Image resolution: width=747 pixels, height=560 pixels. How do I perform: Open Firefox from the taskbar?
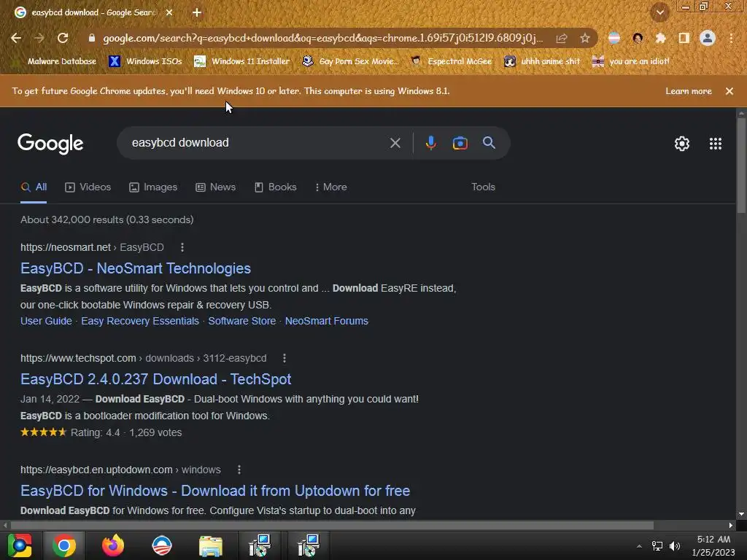(113, 545)
